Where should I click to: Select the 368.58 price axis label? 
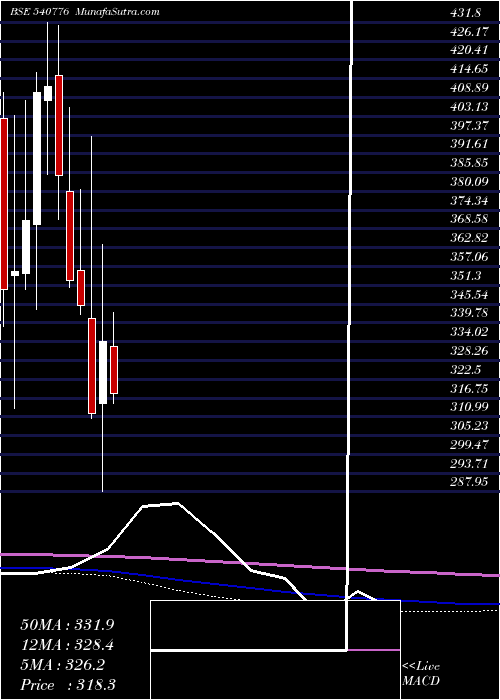pos(469,219)
